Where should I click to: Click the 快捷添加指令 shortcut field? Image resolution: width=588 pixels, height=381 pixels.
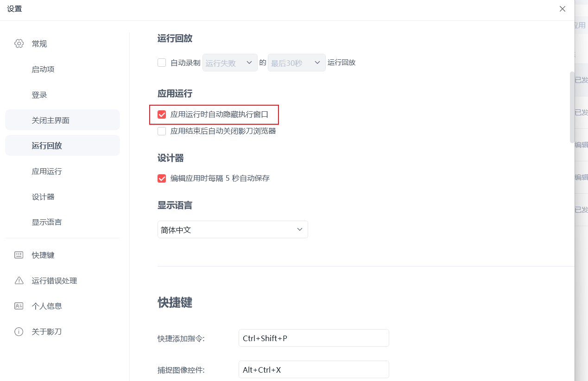click(x=314, y=338)
